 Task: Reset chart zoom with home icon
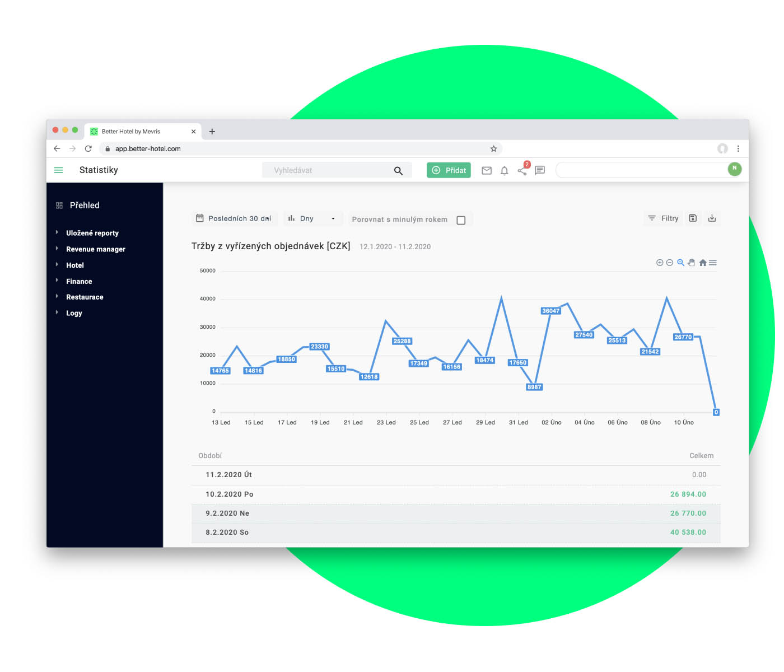(703, 263)
